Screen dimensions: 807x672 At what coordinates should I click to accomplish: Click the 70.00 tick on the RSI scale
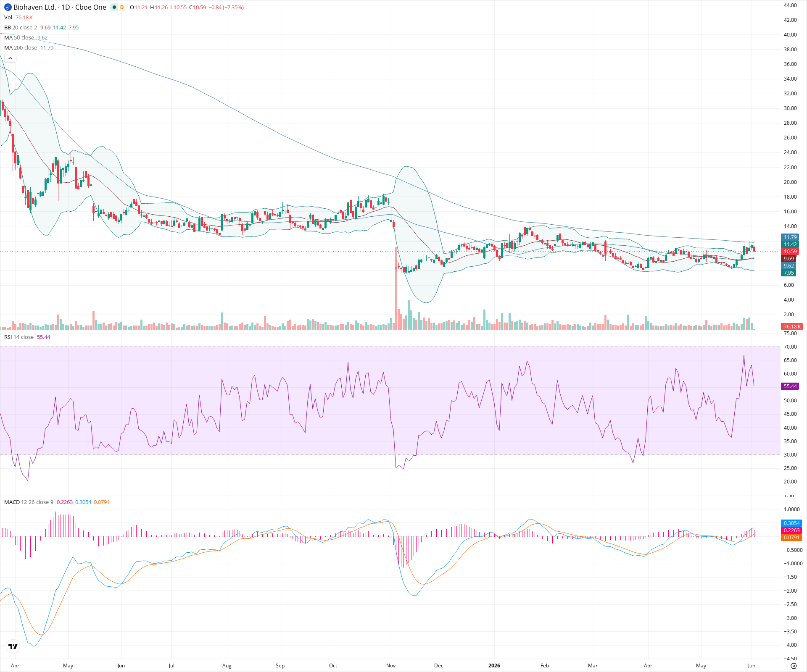click(790, 347)
